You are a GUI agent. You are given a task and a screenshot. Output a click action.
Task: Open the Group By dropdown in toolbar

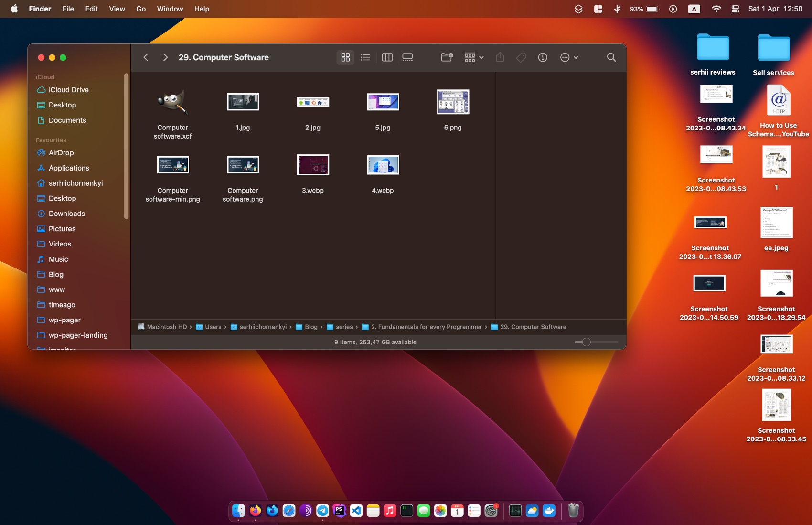[474, 57]
